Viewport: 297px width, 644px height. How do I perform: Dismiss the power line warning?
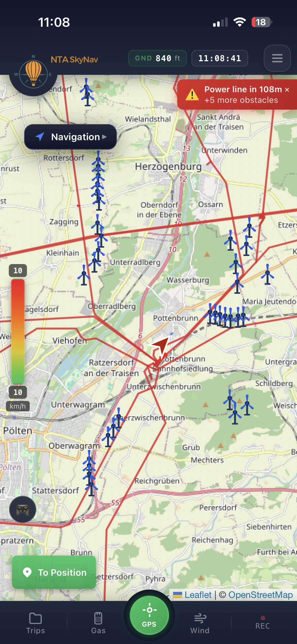(287, 90)
